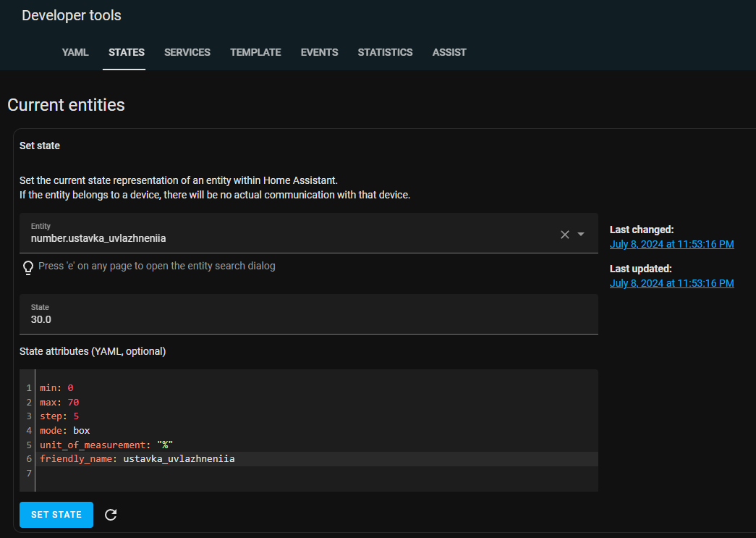This screenshot has height=538, width=756.
Task: Click the 'mode: box' YAML line
Action: coord(65,430)
